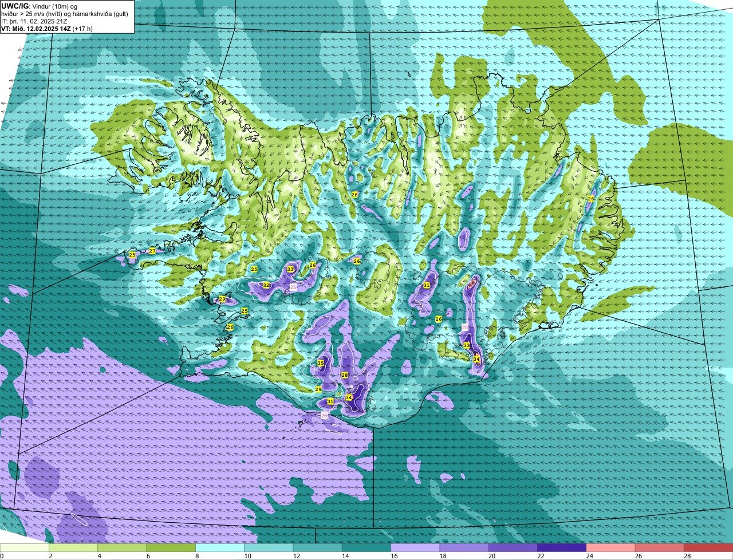The height and width of the screenshot is (560, 733).
Task: Click the 24–26 m/s pink legend swatch
Action: (x=611, y=548)
